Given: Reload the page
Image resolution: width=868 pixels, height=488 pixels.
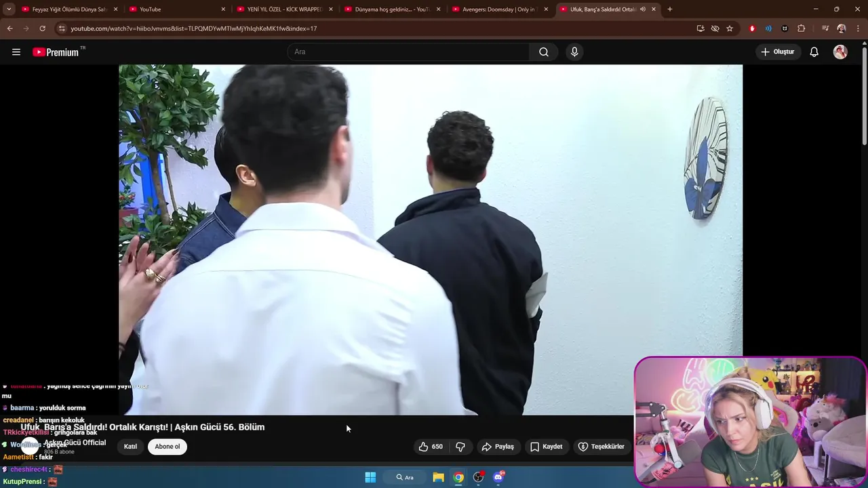Looking at the screenshot, I should [42, 28].
